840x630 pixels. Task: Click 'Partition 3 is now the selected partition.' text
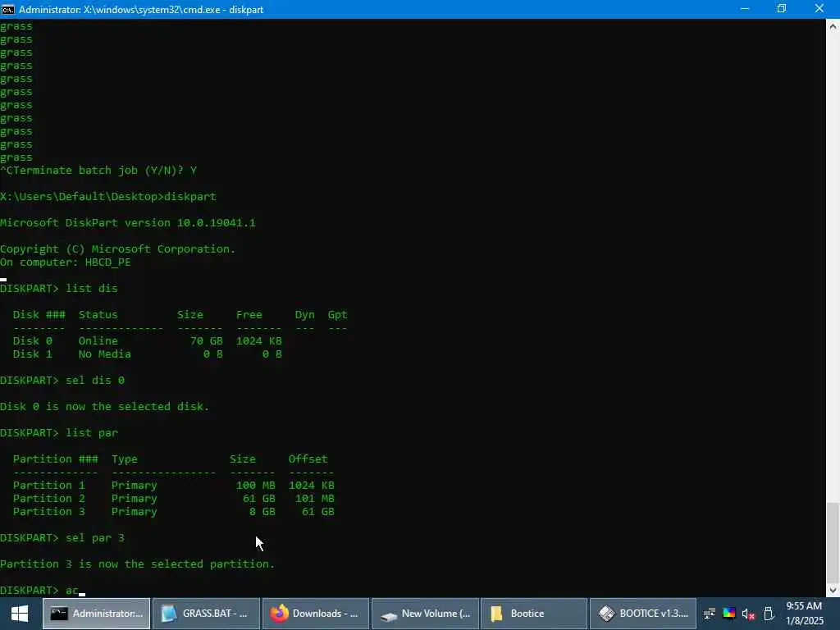137,564
